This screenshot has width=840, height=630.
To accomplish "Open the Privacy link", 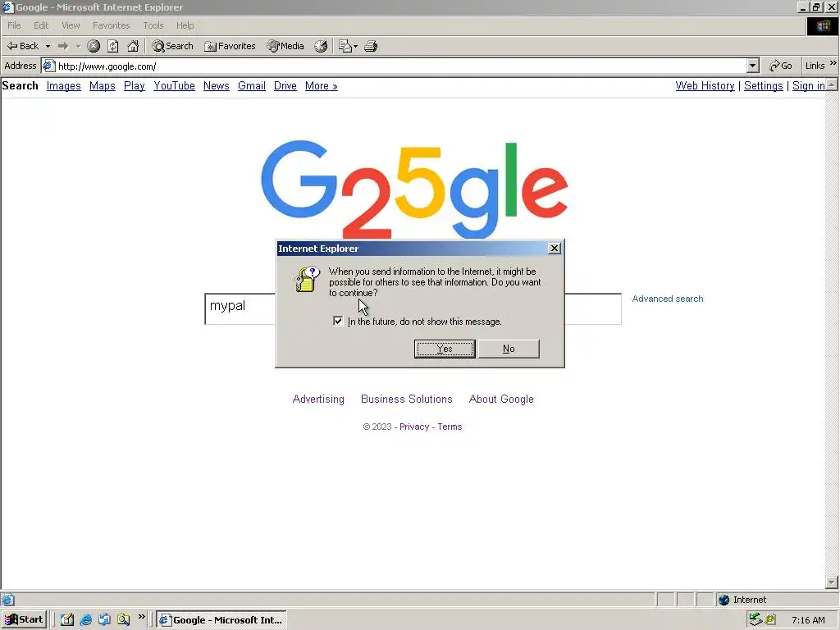I will 414,427.
